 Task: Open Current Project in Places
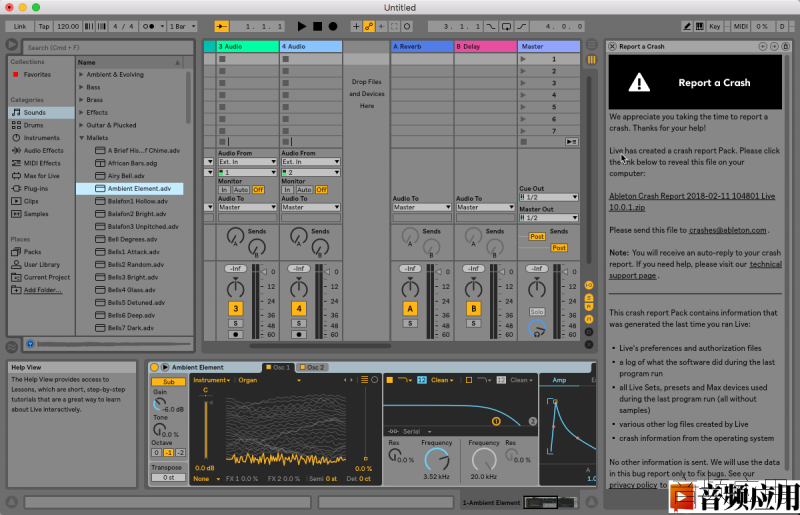coord(46,277)
